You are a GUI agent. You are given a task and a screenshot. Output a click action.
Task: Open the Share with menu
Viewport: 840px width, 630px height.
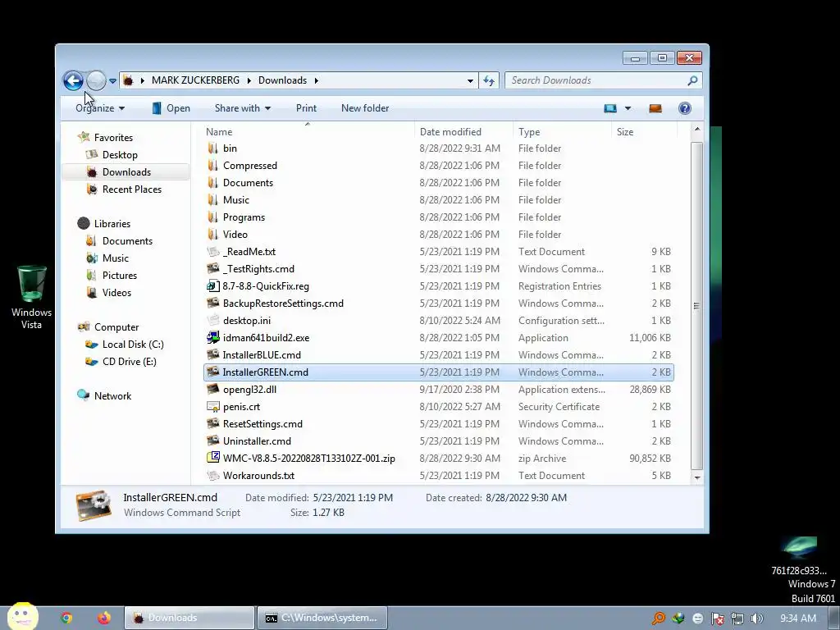tap(243, 108)
